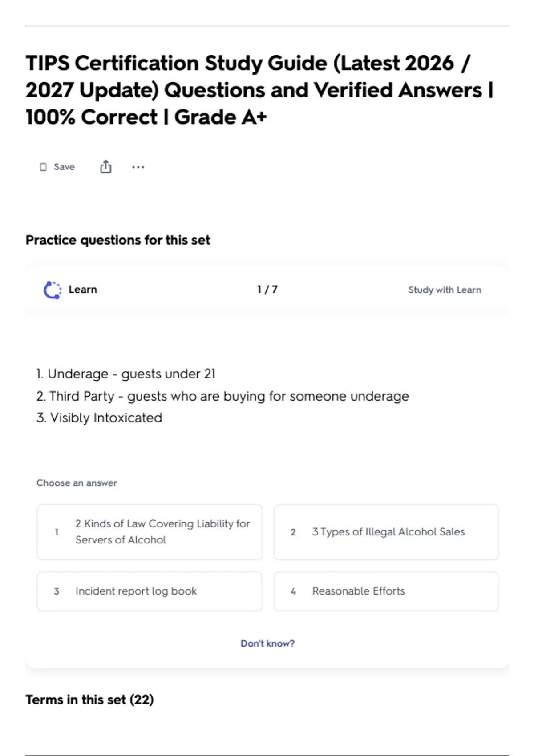Click the 'Underage - guests under 21' line

[126, 374]
